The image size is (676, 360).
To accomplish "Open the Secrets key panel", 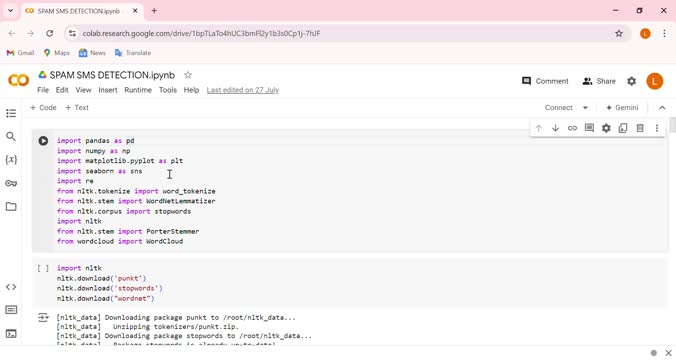I will click(x=11, y=183).
